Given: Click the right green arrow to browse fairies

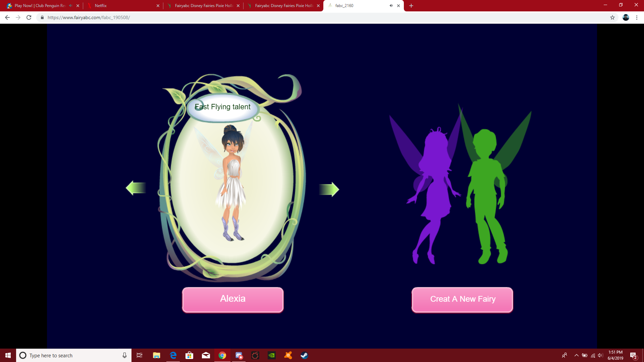Looking at the screenshot, I should click(329, 189).
